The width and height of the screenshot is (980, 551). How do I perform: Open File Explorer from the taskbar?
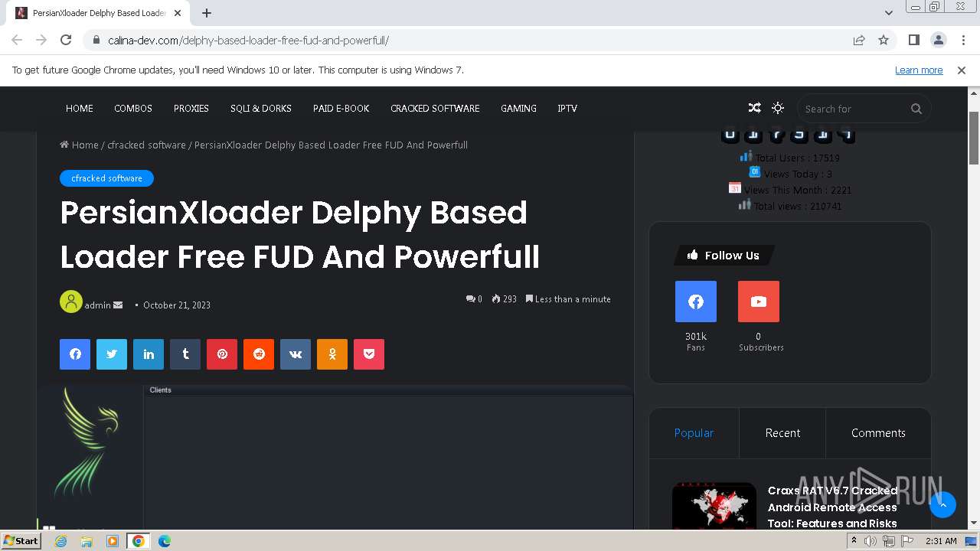[87, 541]
